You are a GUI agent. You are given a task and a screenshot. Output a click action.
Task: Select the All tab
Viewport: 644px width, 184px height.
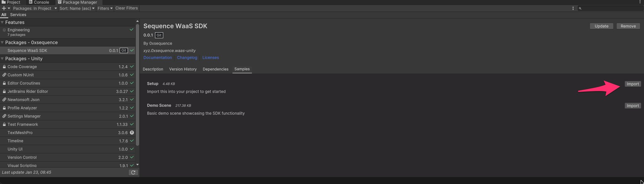point(4,15)
